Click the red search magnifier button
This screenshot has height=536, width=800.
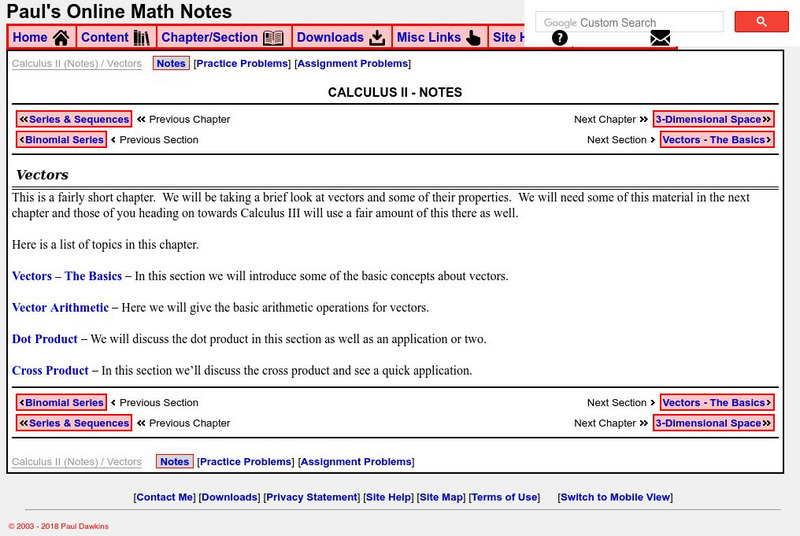pyautogui.click(x=761, y=21)
